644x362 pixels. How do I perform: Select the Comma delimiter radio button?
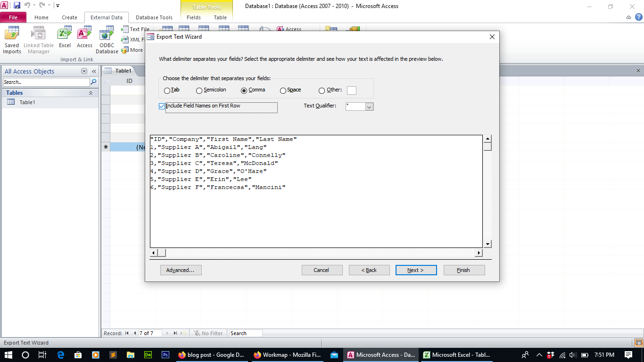(244, 90)
